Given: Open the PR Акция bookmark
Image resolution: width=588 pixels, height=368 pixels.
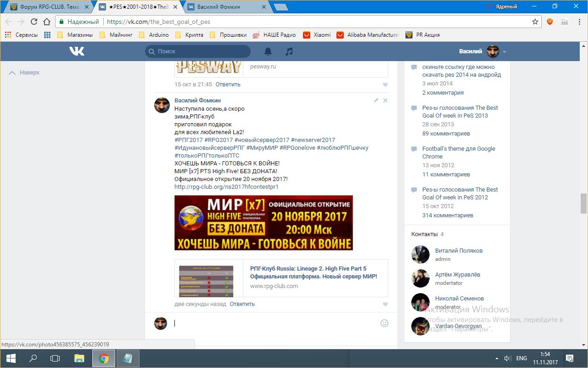Looking at the screenshot, I should (x=423, y=35).
